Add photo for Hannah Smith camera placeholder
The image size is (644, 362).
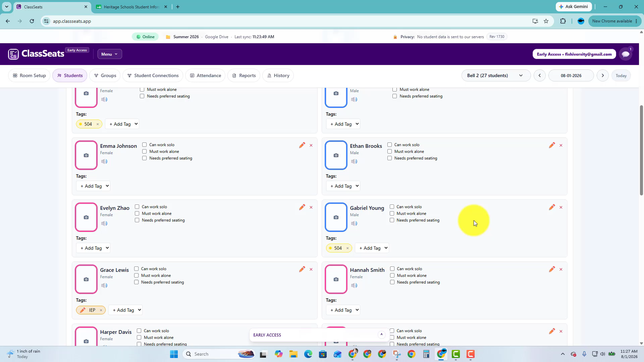(336, 279)
